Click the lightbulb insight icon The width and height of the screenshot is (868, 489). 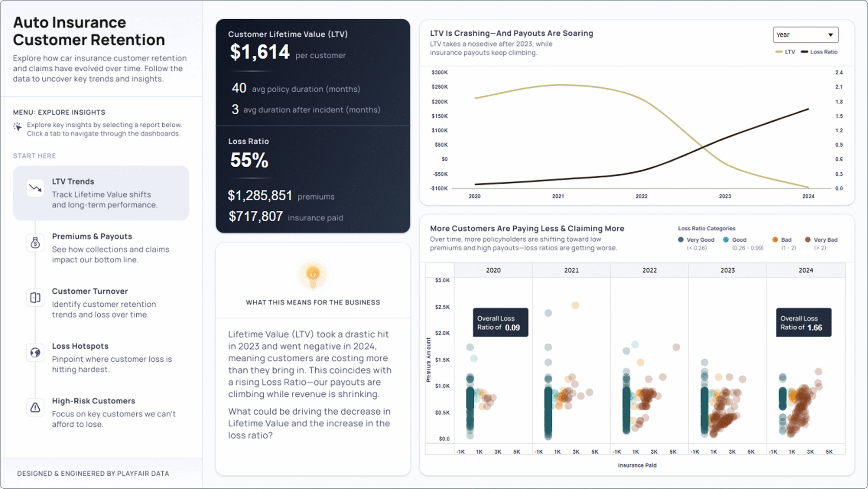click(x=312, y=275)
